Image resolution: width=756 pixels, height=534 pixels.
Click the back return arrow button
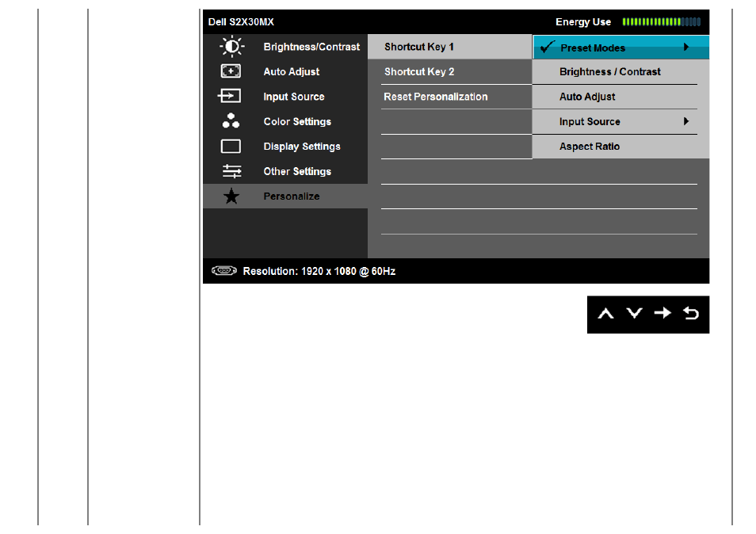691,313
